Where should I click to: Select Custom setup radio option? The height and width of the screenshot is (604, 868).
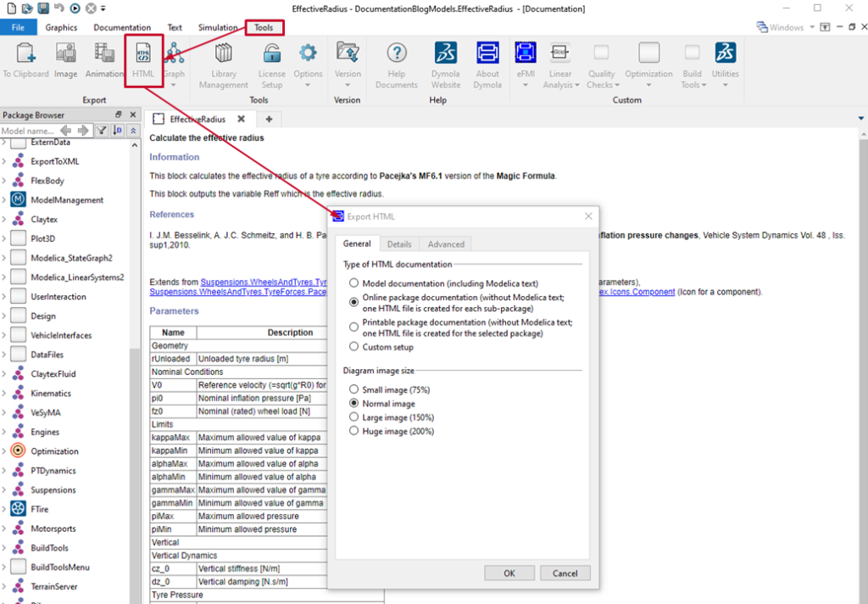coord(353,346)
